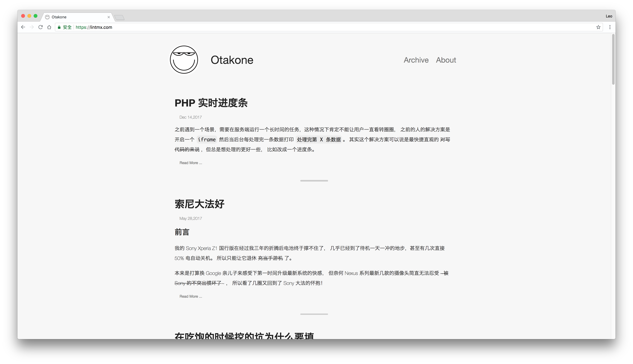The height and width of the screenshot is (364, 633).
Task: Click the May 28,2017 date text
Action: tap(191, 218)
